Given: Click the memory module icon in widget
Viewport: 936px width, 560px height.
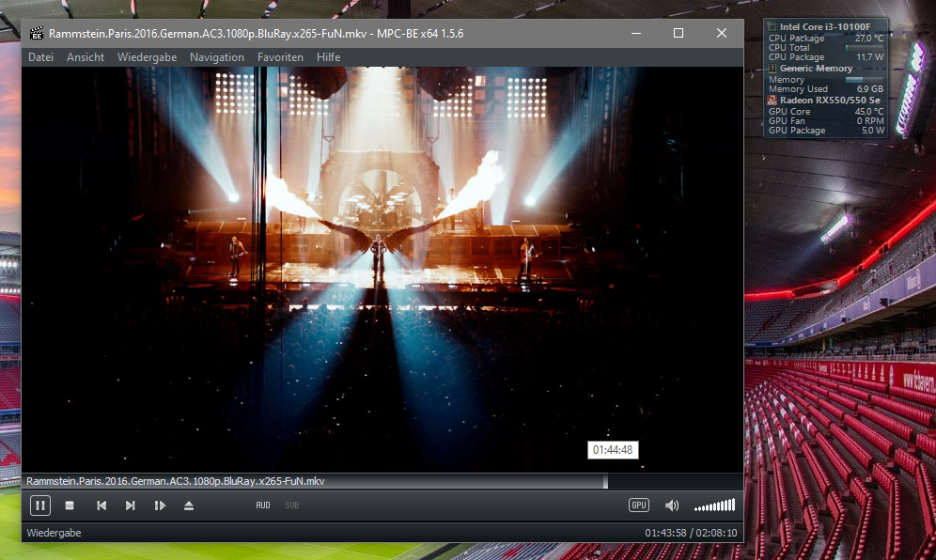Looking at the screenshot, I should click(x=772, y=69).
